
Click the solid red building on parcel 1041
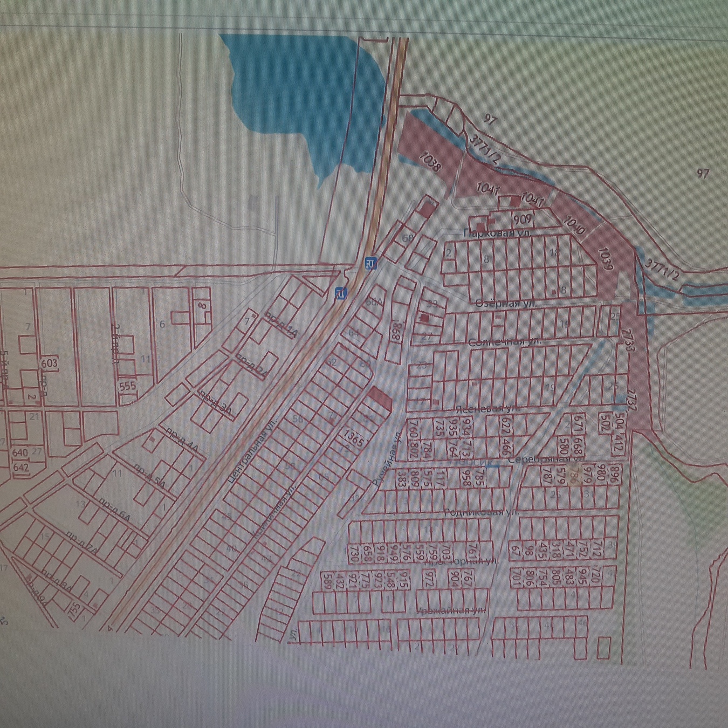pyautogui.click(x=515, y=201)
